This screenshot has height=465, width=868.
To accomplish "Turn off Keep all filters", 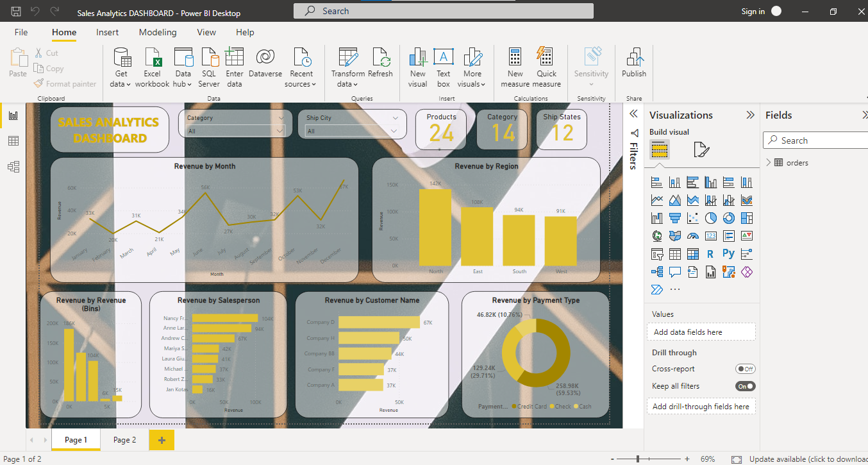I will pos(745,386).
